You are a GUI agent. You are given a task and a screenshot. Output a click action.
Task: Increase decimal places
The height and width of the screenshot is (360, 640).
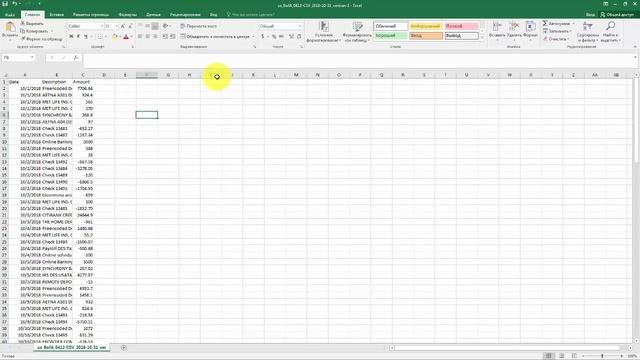tap(291, 37)
